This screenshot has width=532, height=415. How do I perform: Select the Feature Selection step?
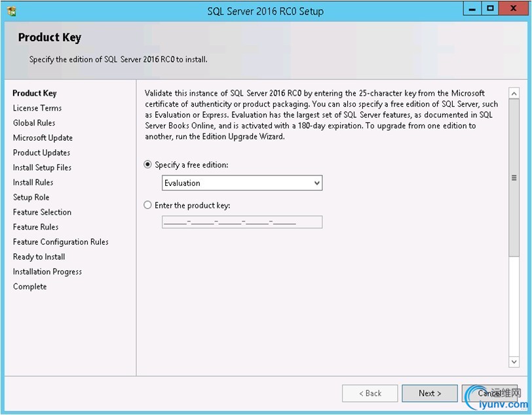pos(42,212)
